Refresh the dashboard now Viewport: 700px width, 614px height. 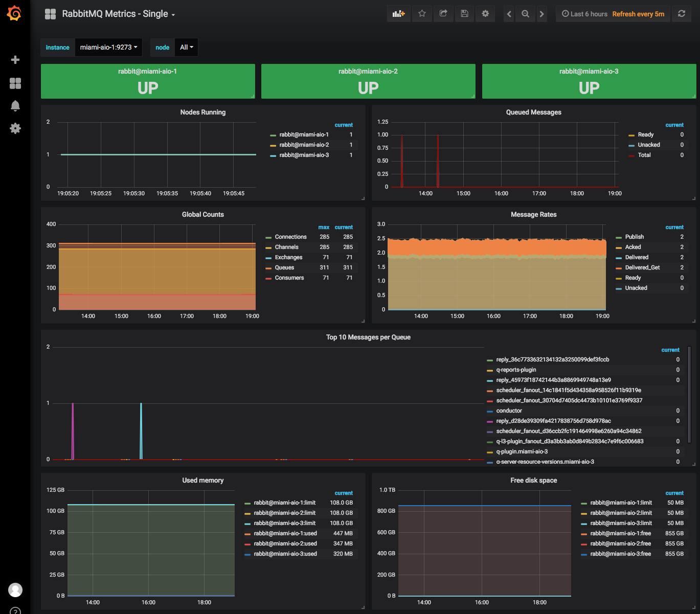[x=682, y=14]
